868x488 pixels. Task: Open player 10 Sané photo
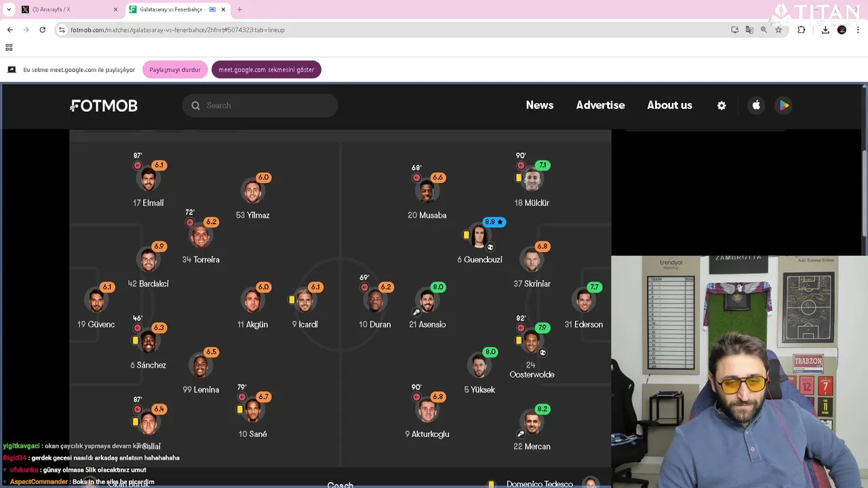click(x=253, y=411)
